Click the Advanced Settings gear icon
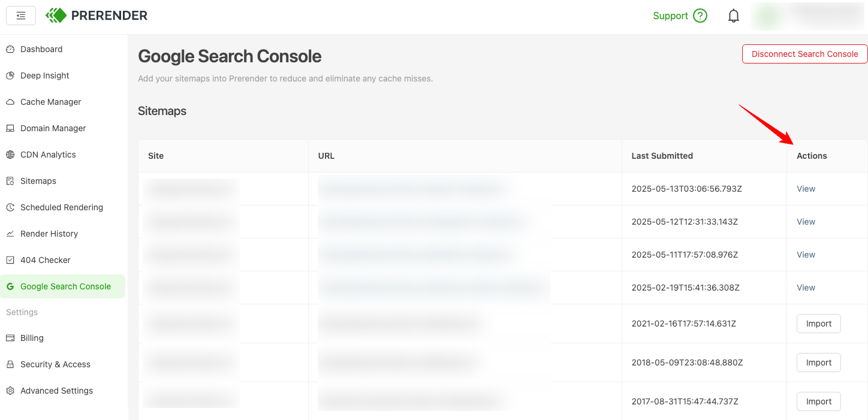Image resolution: width=868 pixels, height=420 pixels. click(x=10, y=391)
